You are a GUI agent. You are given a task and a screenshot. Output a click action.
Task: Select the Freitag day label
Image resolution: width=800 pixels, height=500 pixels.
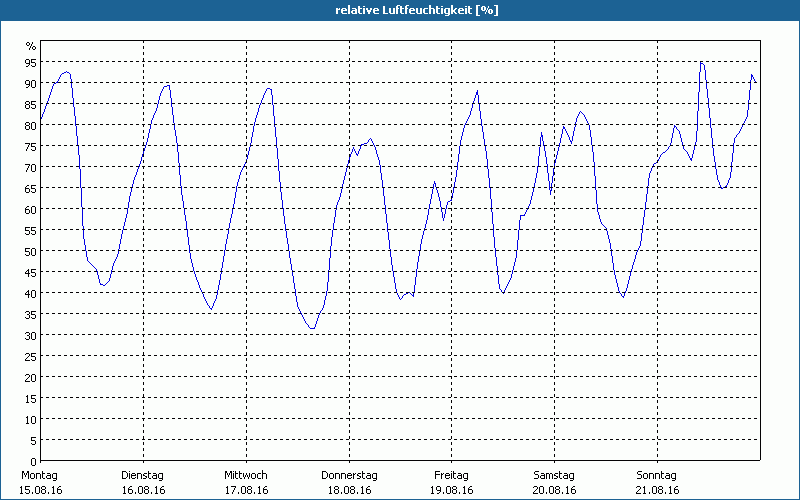[452, 475]
